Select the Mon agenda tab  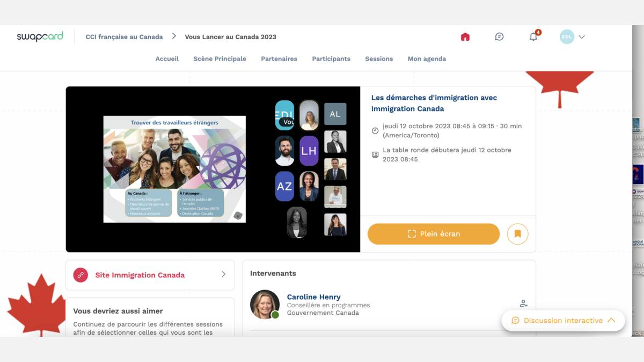coord(427,59)
